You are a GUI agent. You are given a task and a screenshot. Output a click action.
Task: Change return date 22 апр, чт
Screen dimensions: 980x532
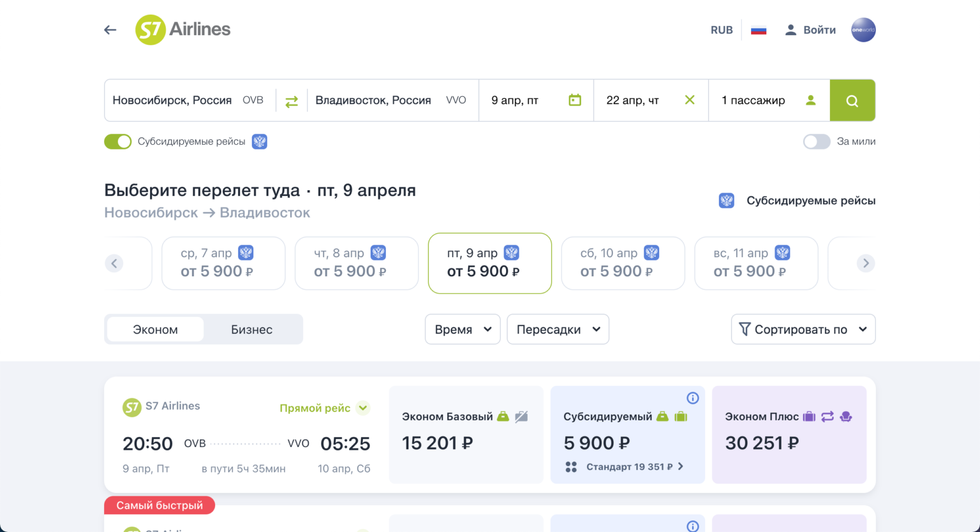[x=651, y=100]
